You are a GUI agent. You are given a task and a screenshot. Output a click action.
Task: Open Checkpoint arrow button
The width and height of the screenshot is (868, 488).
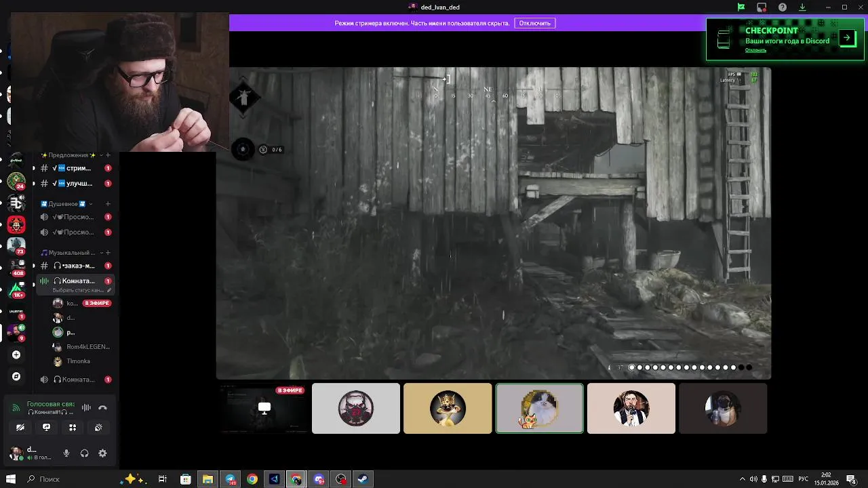(847, 38)
